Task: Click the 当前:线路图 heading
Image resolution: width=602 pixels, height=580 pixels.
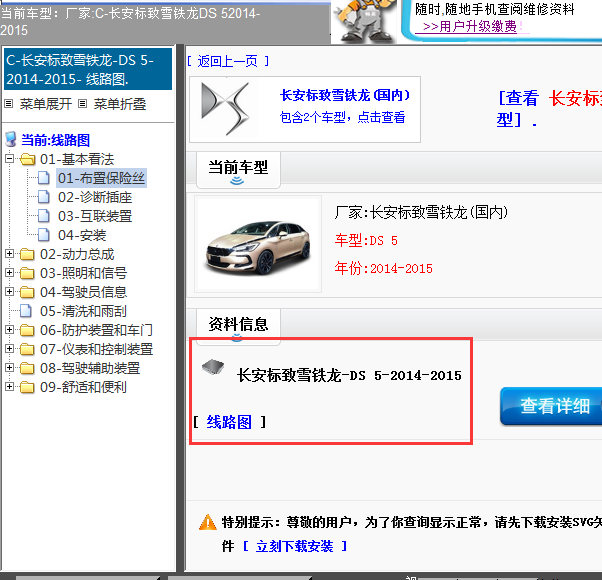Action: [55, 140]
